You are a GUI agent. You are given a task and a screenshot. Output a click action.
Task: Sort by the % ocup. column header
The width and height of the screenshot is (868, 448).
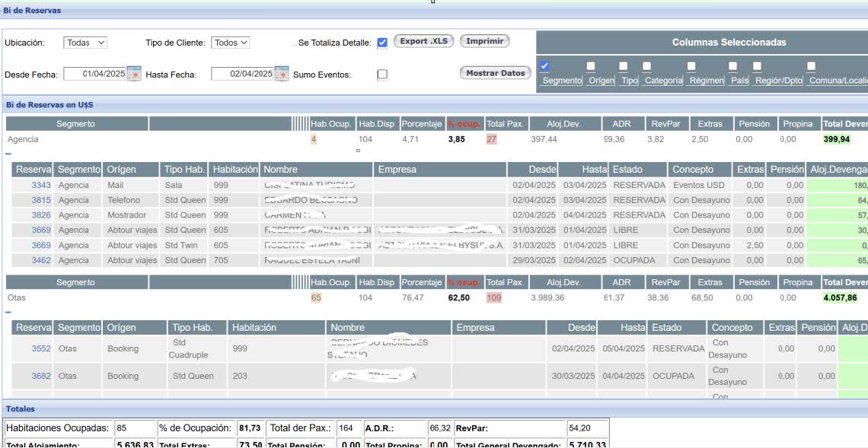point(464,123)
